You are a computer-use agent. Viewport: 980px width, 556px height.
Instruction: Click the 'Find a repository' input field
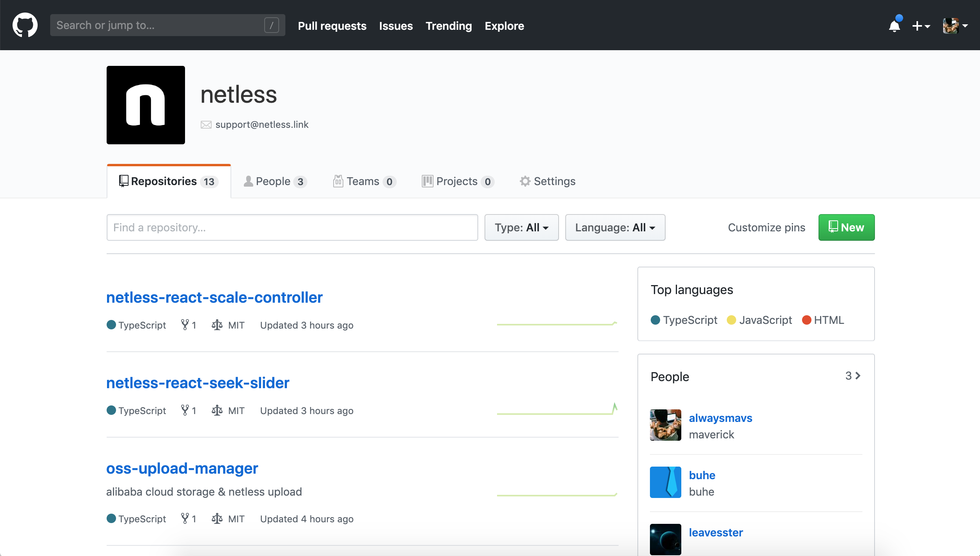click(292, 227)
